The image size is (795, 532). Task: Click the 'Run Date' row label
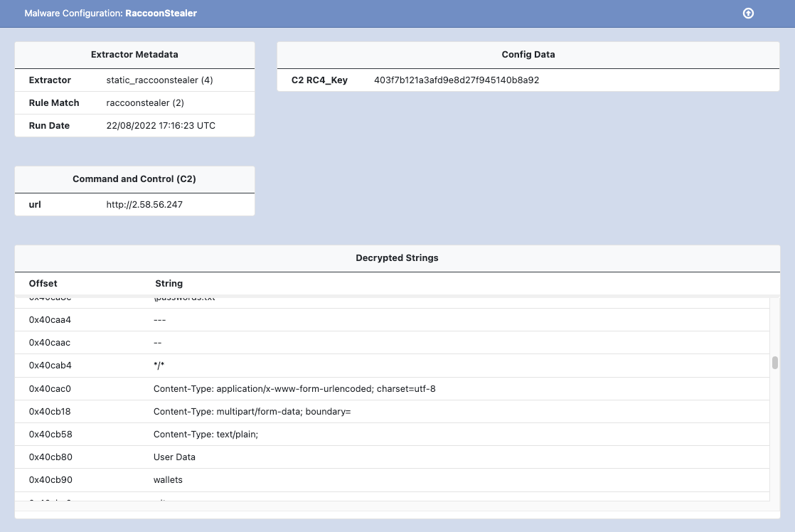pyautogui.click(x=49, y=126)
